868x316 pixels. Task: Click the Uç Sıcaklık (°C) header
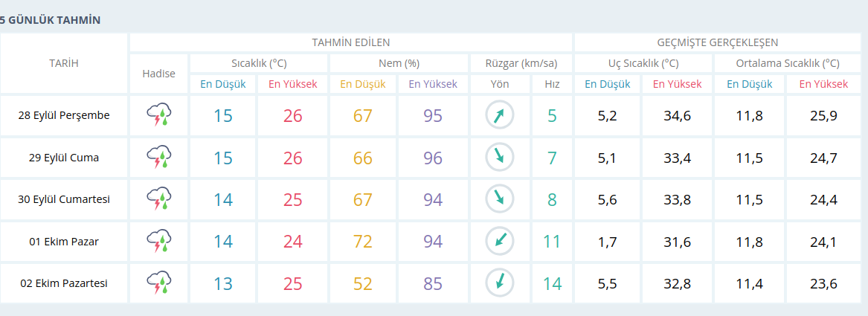coord(643,63)
